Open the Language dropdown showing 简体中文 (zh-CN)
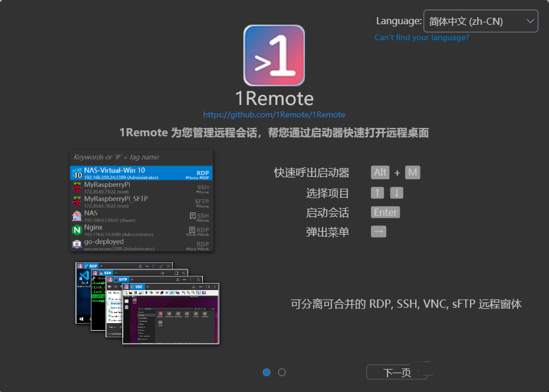This screenshot has width=549, height=392. [481, 21]
